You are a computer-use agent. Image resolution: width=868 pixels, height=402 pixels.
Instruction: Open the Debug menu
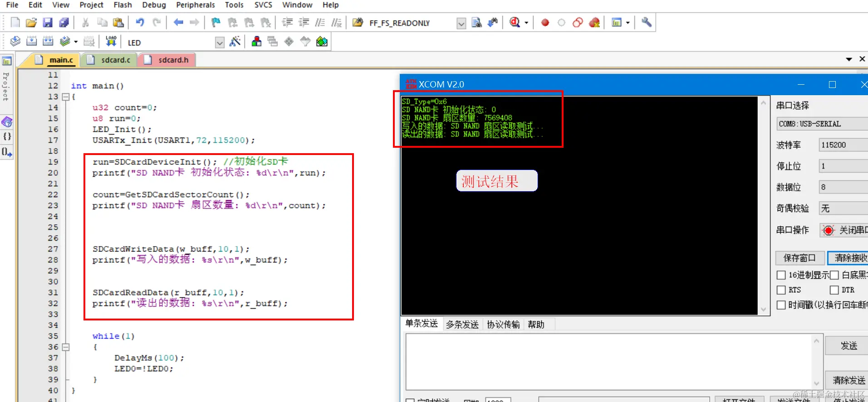tap(154, 5)
